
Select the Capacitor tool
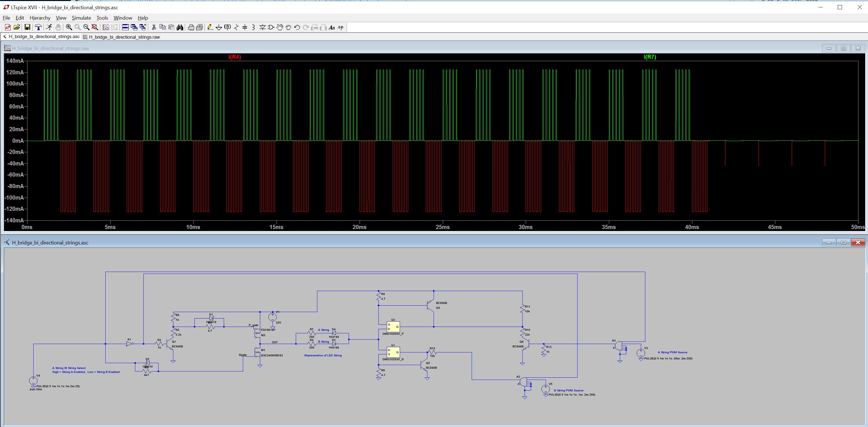click(x=245, y=27)
